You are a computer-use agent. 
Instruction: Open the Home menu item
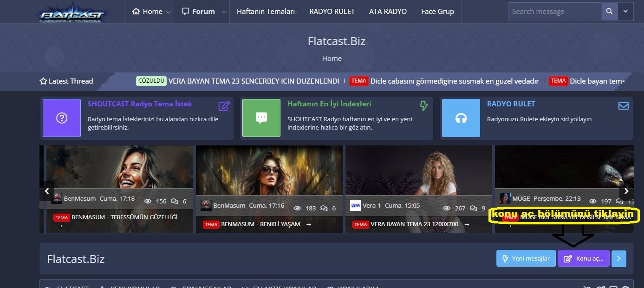click(147, 12)
